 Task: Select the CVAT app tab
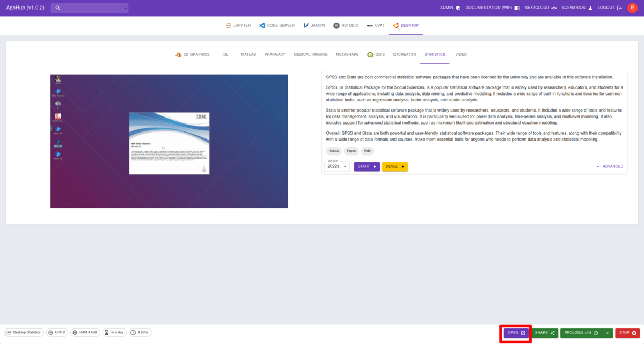tap(376, 25)
